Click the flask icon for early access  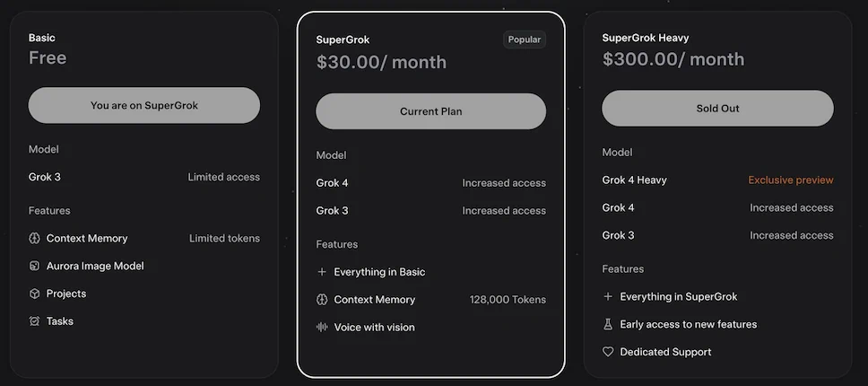[x=608, y=325]
